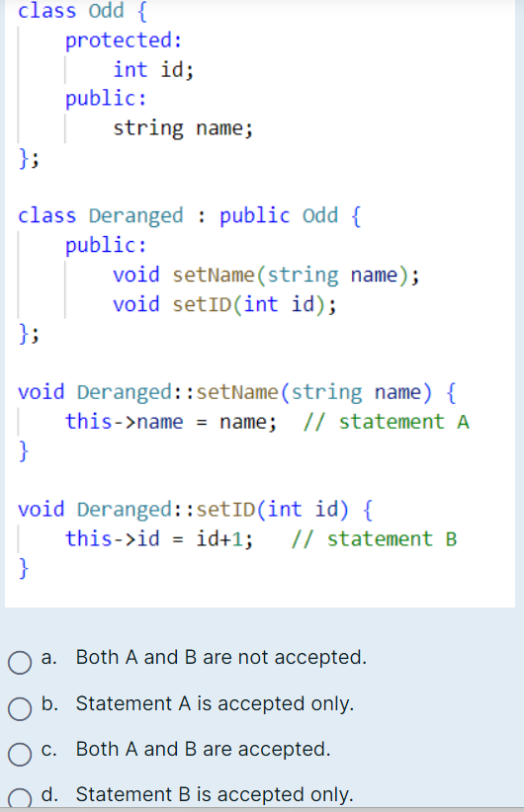Click the 'int id;' declaration
The image size is (524, 812).
(x=153, y=69)
